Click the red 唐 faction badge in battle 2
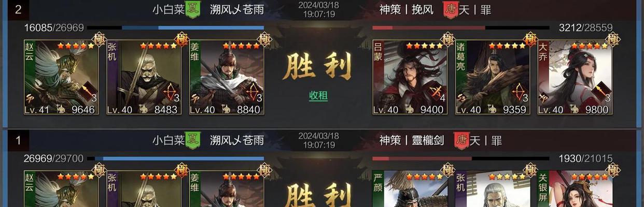Screen dimensions: 644x207 point(450,9)
